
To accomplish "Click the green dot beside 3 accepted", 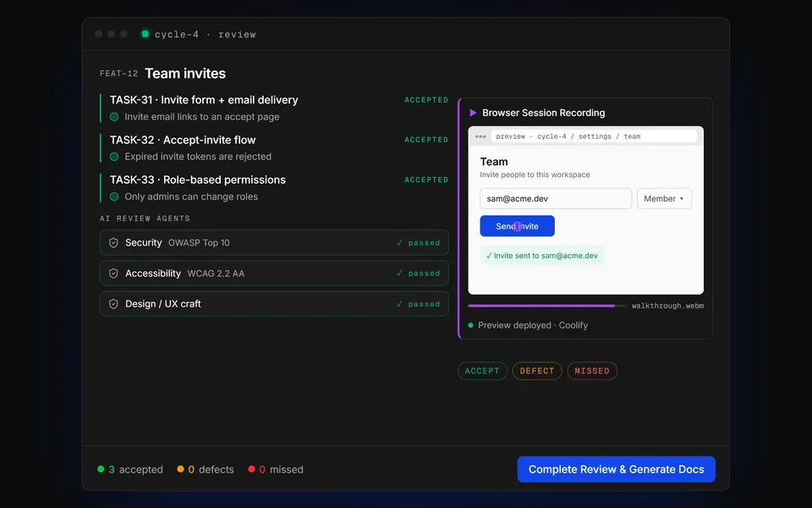I will click(101, 469).
